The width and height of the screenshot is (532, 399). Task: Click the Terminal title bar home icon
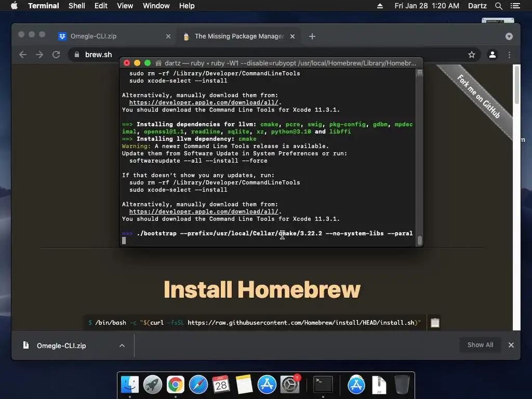(x=158, y=63)
